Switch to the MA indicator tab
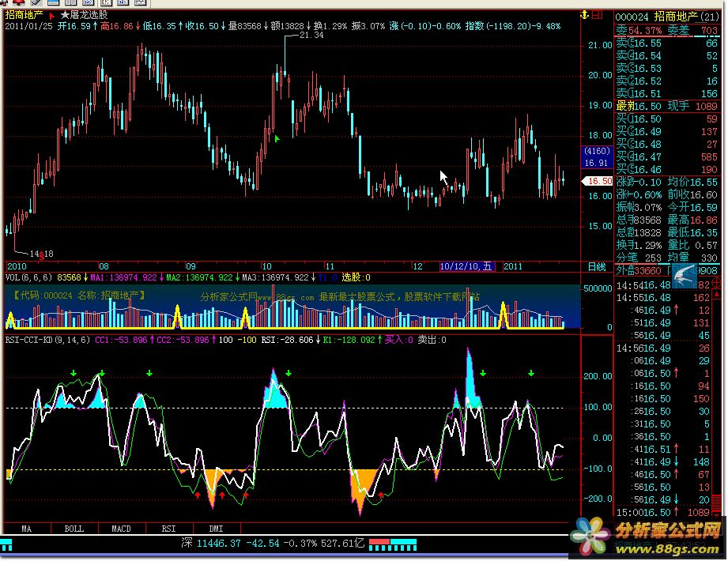Viewport: 728px width, 561px height. [26, 528]
